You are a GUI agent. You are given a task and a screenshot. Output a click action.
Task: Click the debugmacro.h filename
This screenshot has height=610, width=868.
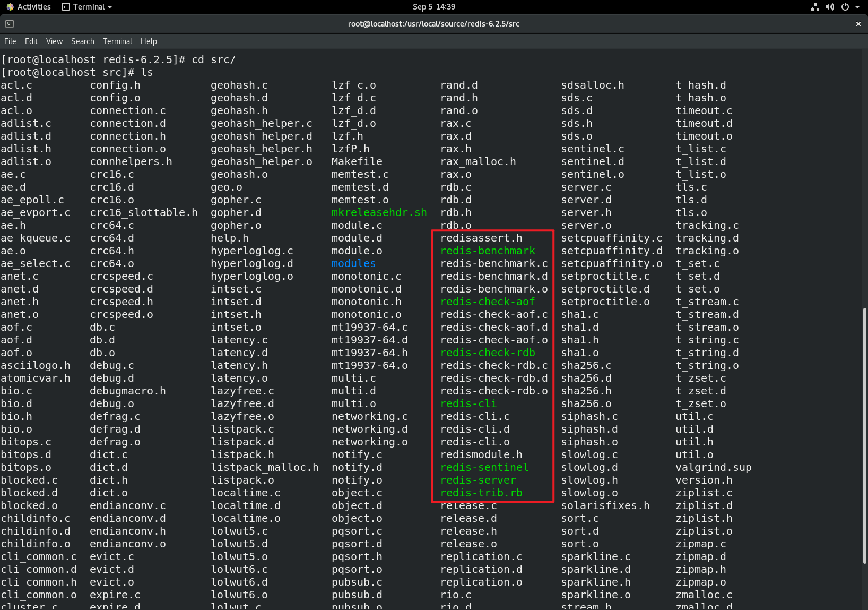click(x=128, y=391)
